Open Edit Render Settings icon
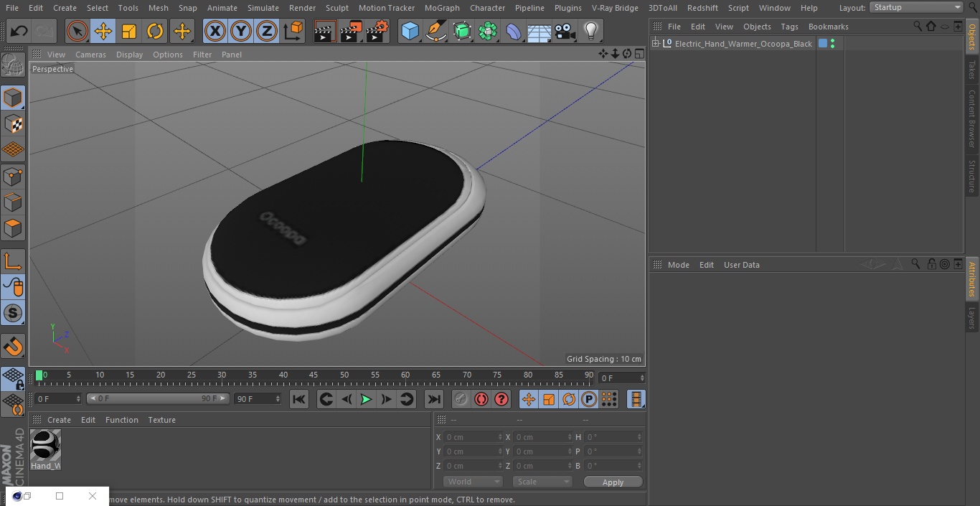 (x=377, y=32)
